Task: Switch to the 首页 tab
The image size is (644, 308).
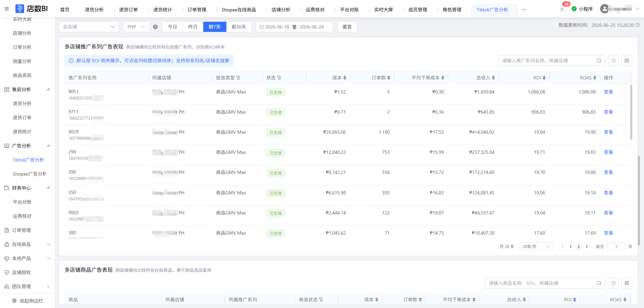Action: pos(65,10)
